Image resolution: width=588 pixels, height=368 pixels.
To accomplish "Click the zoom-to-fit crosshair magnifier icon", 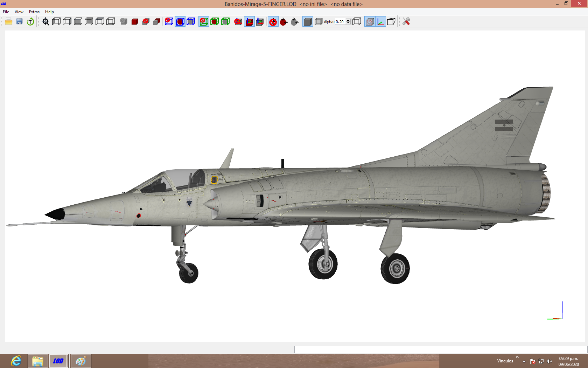I will pos(45,22).
